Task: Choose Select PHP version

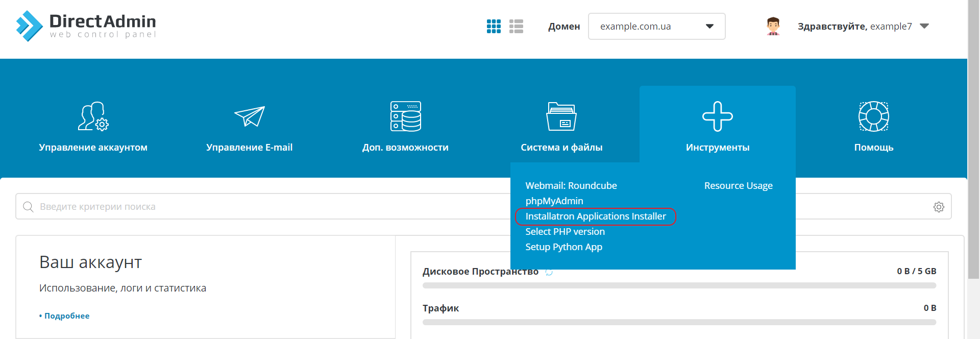Action: pos(565,232)
